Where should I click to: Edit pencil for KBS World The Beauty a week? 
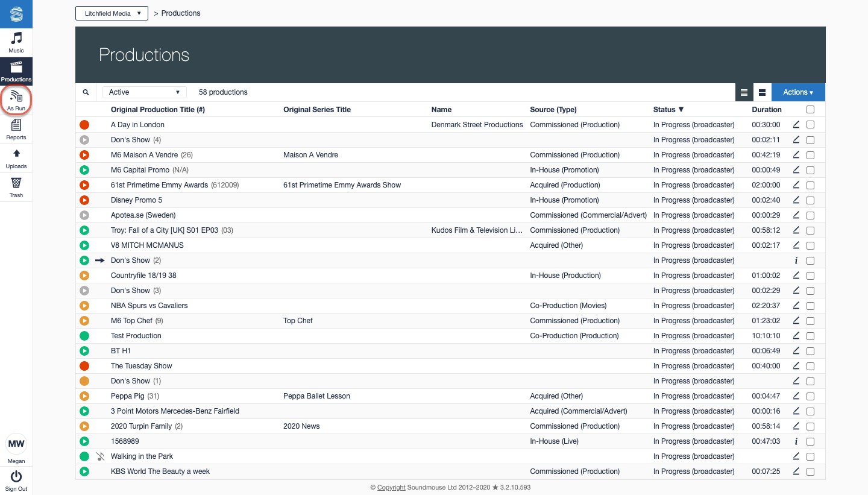796,471
